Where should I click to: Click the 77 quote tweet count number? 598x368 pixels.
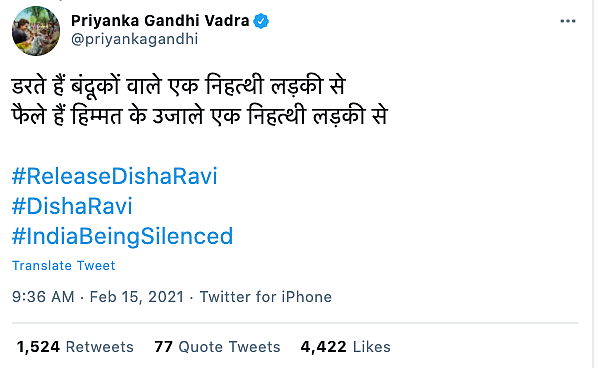pyautogui.click(x=163, y=347)
